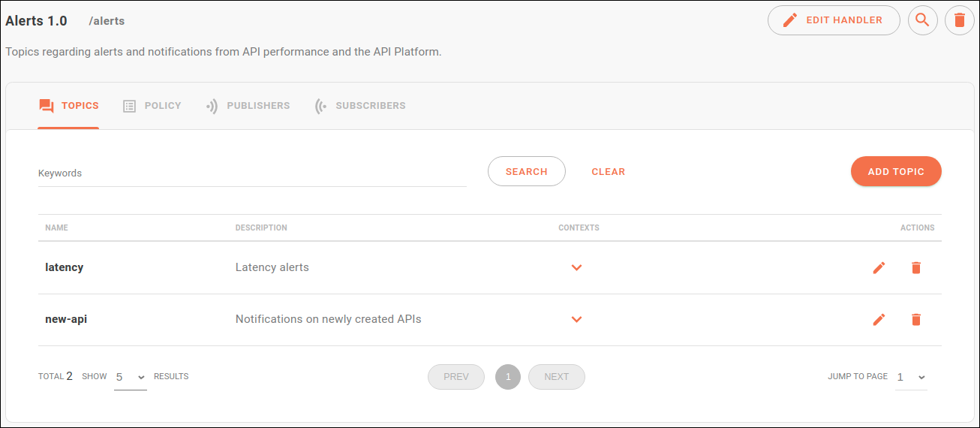
Task: Click the page 1 pagination button
Action: (508, 377)
